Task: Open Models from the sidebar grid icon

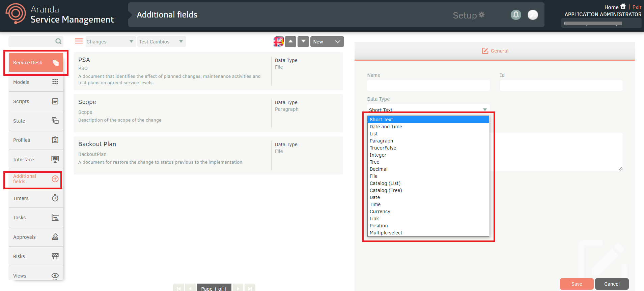Action: tap(55, 82)
